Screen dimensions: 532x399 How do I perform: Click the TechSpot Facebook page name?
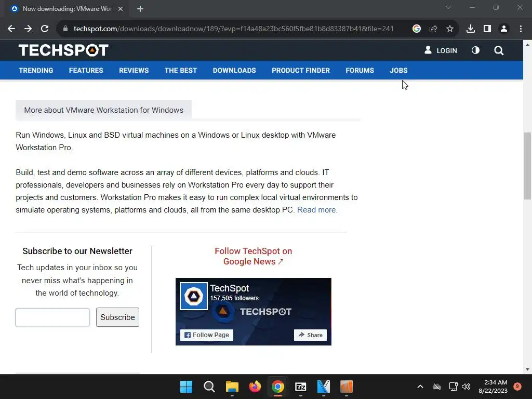click(229, 288)
